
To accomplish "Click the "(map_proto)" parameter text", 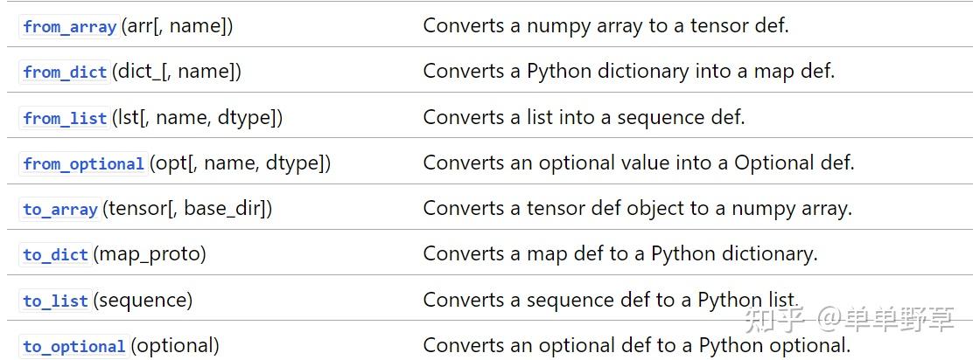I will coord(150,253).
